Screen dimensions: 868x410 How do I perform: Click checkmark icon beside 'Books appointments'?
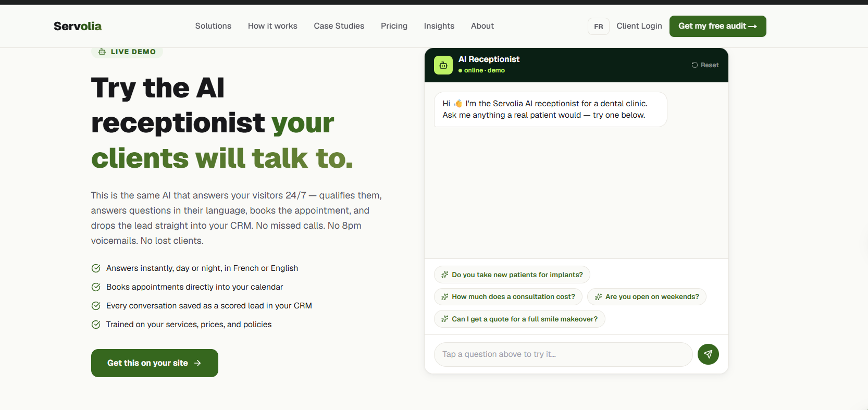(96, 287)
